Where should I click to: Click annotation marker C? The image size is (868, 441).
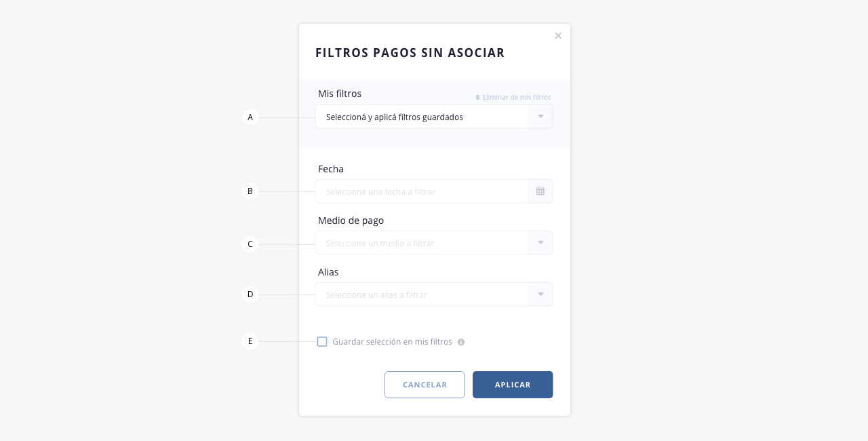tap(250, 244)
